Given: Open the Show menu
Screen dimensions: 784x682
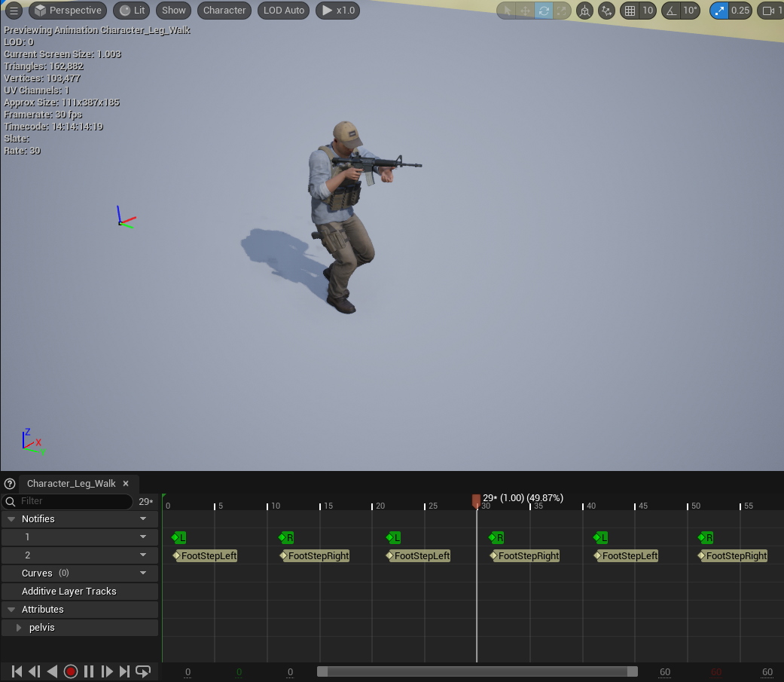Looking at the screenshot, I should click(173, 10).
